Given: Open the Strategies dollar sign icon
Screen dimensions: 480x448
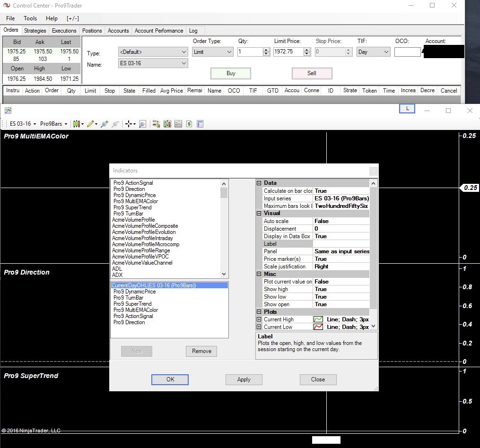Looking at the screenshot, I should 189,124.
